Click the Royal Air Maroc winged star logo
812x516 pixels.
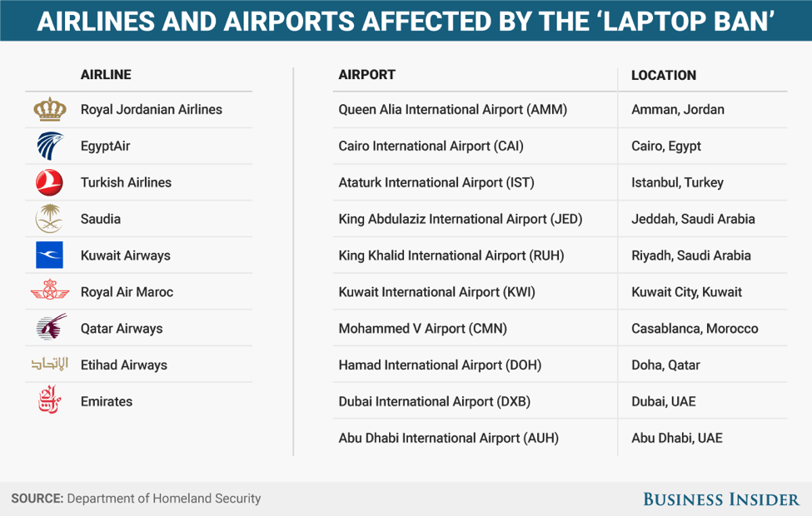pyautogui.click(x=50, y=290)
